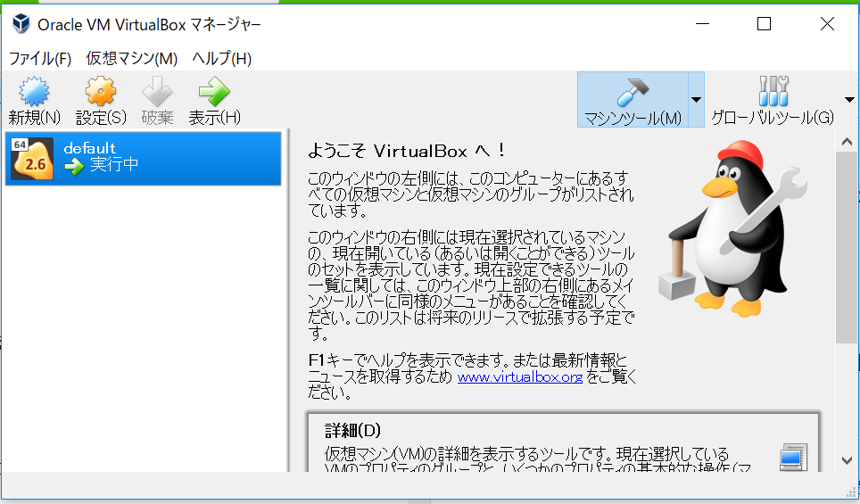Click the Show (表示) green arrow icon
Viewport: 860px width, 504px height.
click(214, 92)
